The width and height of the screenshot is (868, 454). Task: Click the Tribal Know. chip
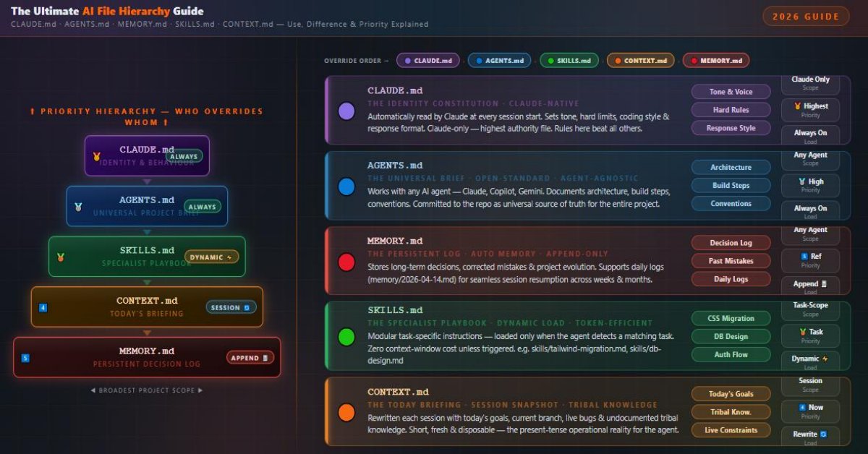pyautogui.click(x=731, y=412)
